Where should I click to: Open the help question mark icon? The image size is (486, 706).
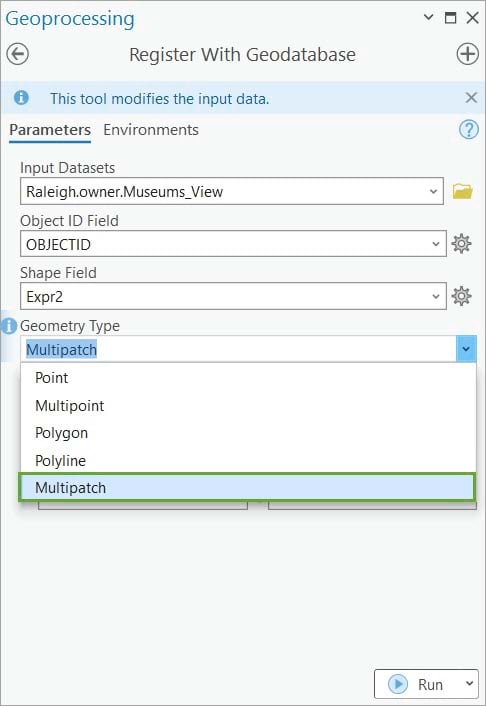pos(468,130)
